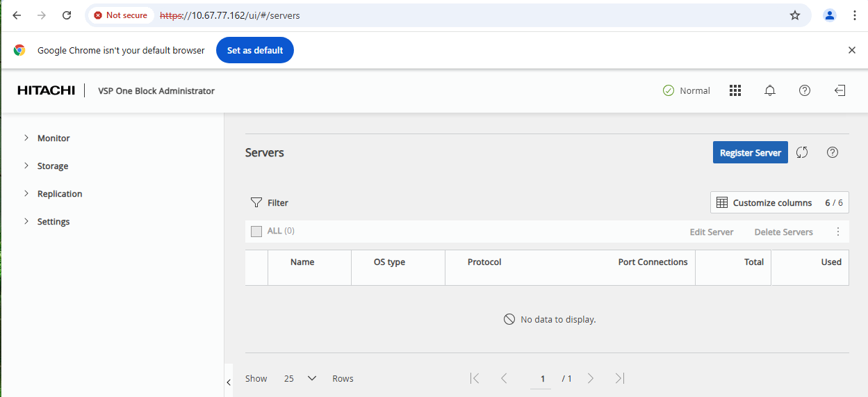Select Settings in the sidebar
This screenshot has height=397, width=868.
tap(54, 222)
